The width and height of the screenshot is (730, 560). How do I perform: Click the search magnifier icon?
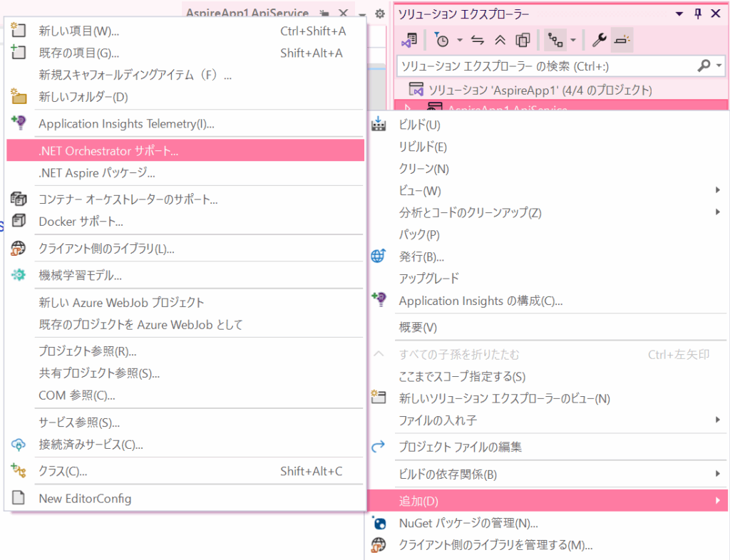(x=704, y=66)
